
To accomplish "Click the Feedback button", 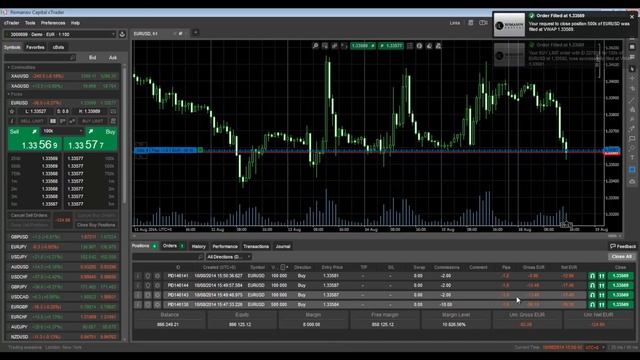I will tap(623, 246).
